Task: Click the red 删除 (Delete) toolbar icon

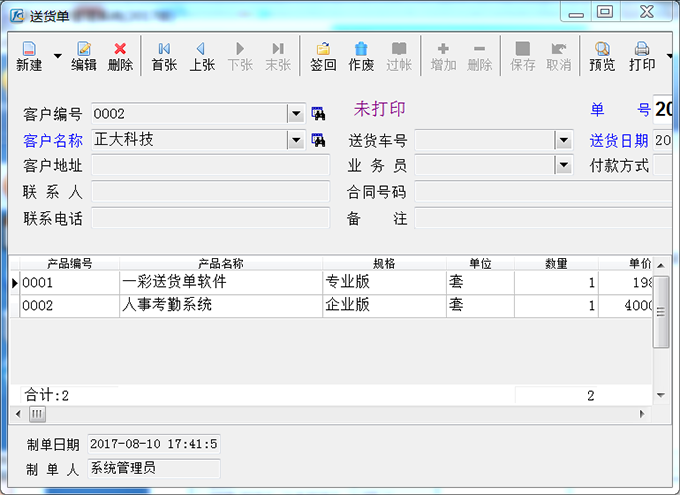Action: point(120,56)
